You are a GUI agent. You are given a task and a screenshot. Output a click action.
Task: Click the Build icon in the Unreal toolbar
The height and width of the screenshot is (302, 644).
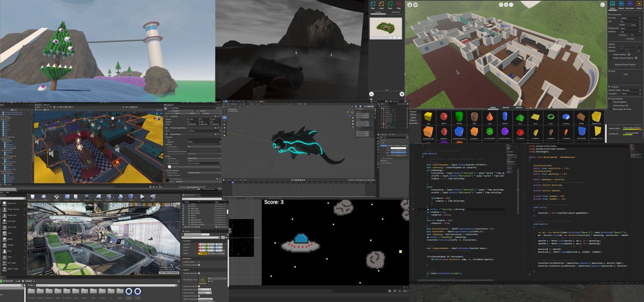coord(120,197)
